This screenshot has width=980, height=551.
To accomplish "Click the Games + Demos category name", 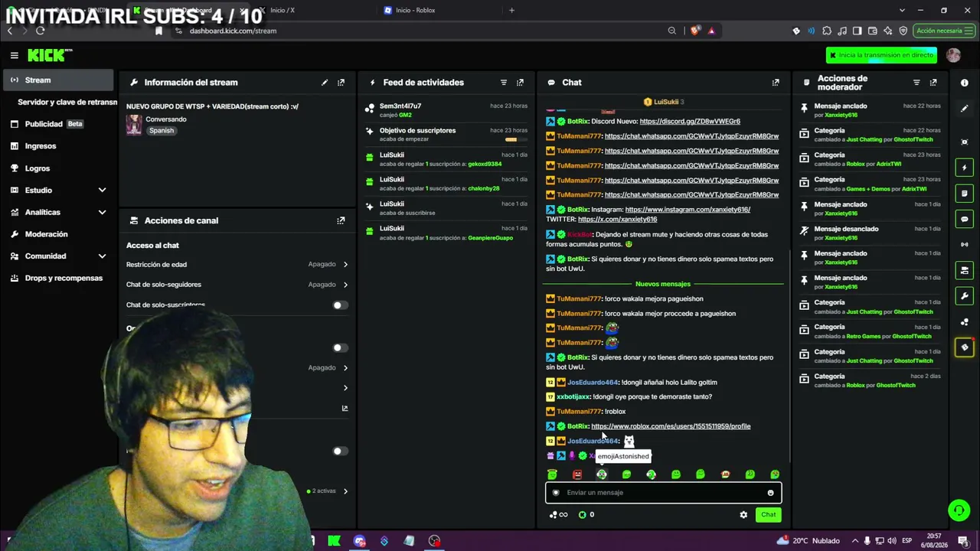I will click(869, 189).
